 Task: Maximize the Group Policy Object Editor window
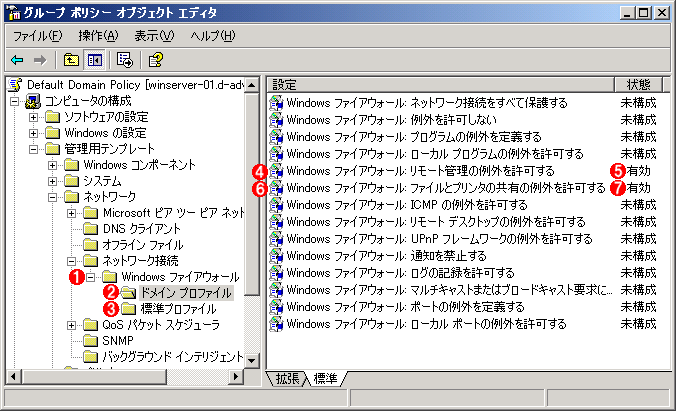click(643, 13)
